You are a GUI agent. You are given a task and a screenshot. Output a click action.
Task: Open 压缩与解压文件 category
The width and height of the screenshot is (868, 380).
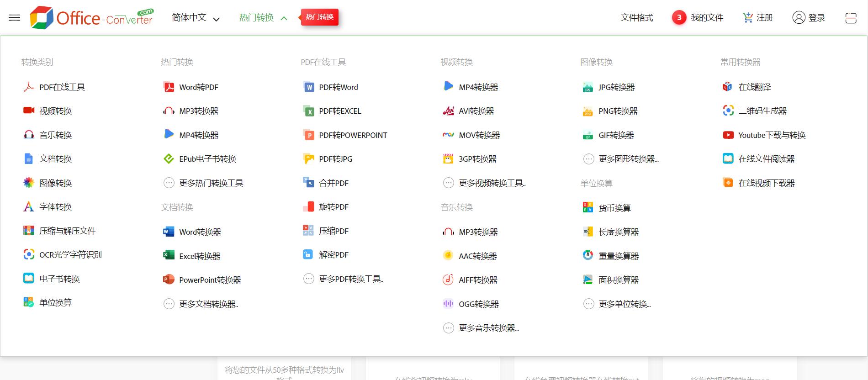click(x=59, y=231)
